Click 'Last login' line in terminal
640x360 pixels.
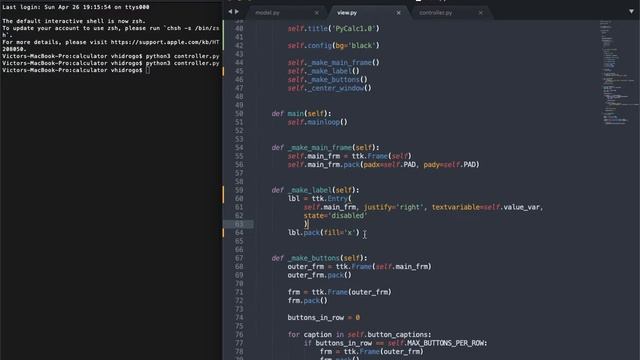76,7
